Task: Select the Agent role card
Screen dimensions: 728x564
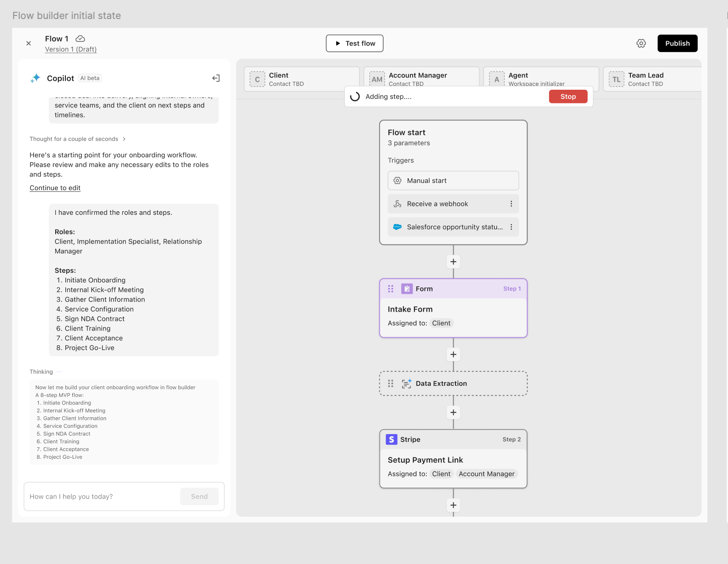Action: tap(541, 76)
